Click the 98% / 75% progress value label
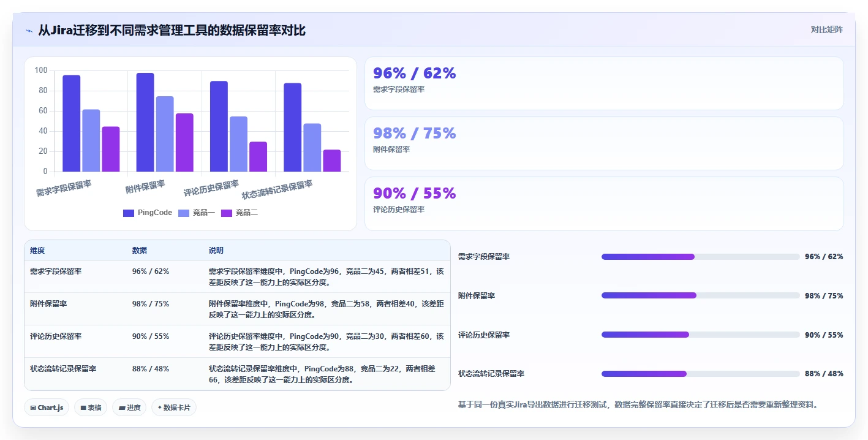 824,295
